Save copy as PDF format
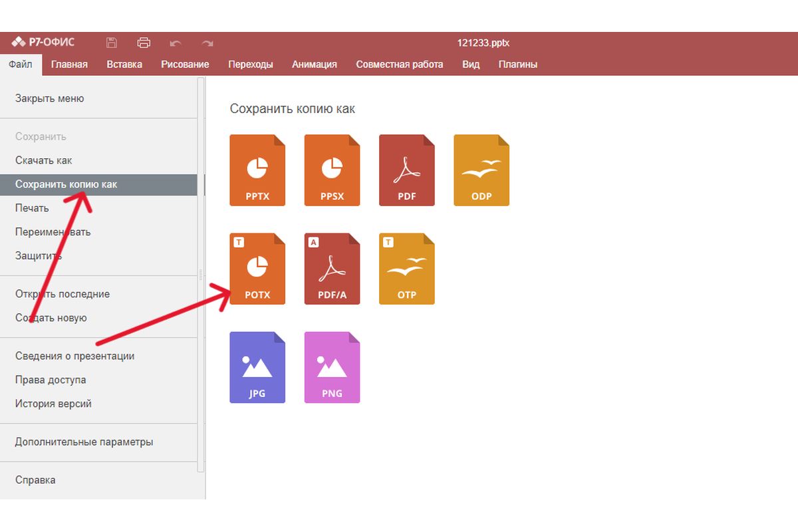Screen dimensions: 798x532 click(x=406, y=170)
